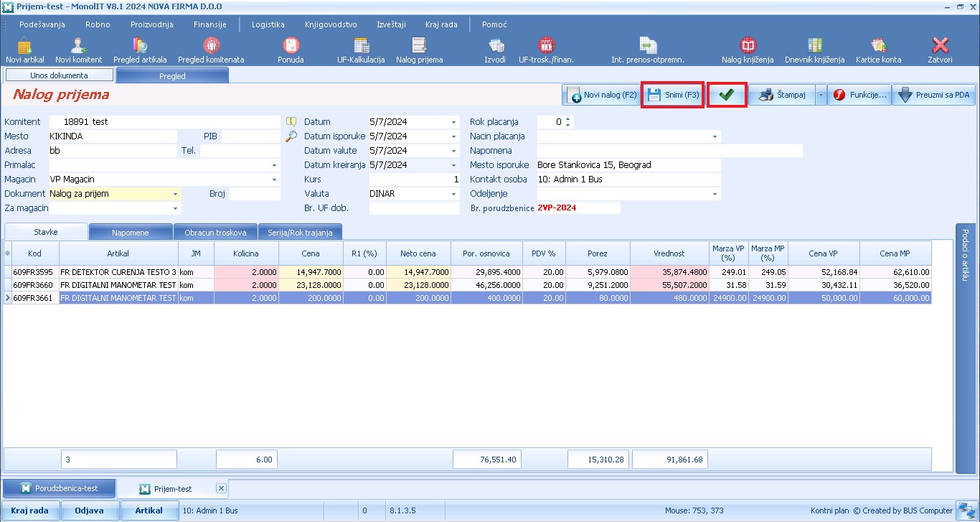The image size is (980, 522).
Task: Open Kartice konta from the toolbar
Action: [x=878, y=50]
